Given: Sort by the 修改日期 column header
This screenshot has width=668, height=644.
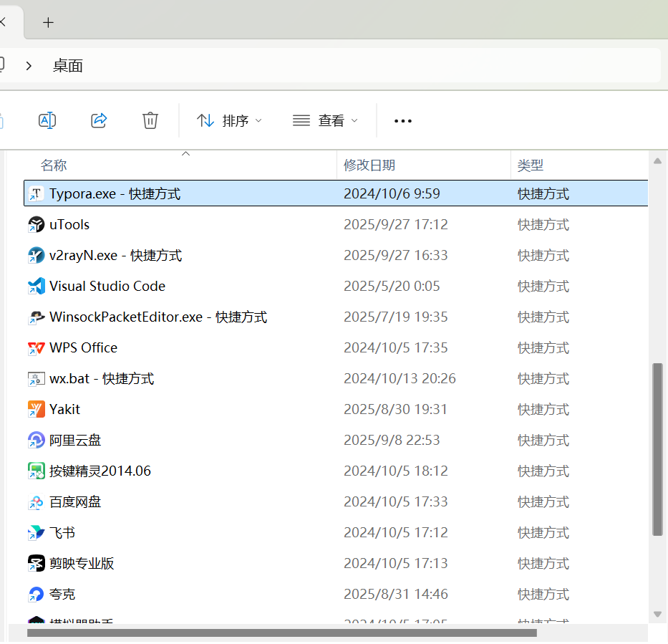Looking at the screenshot, I should (369, 165).
